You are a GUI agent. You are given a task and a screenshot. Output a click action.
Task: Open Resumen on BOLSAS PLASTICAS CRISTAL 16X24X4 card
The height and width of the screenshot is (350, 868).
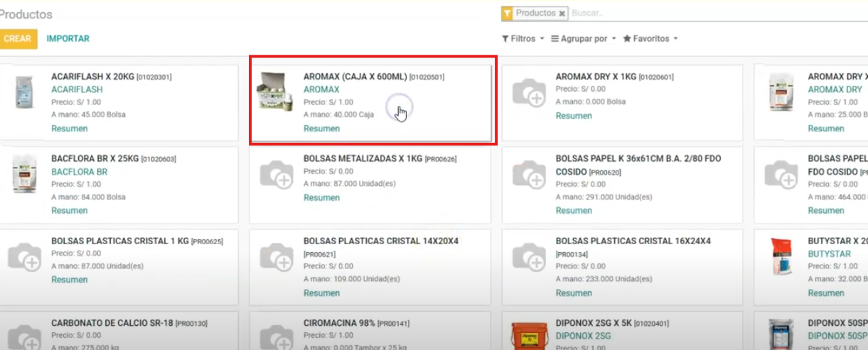click(574, 292)
